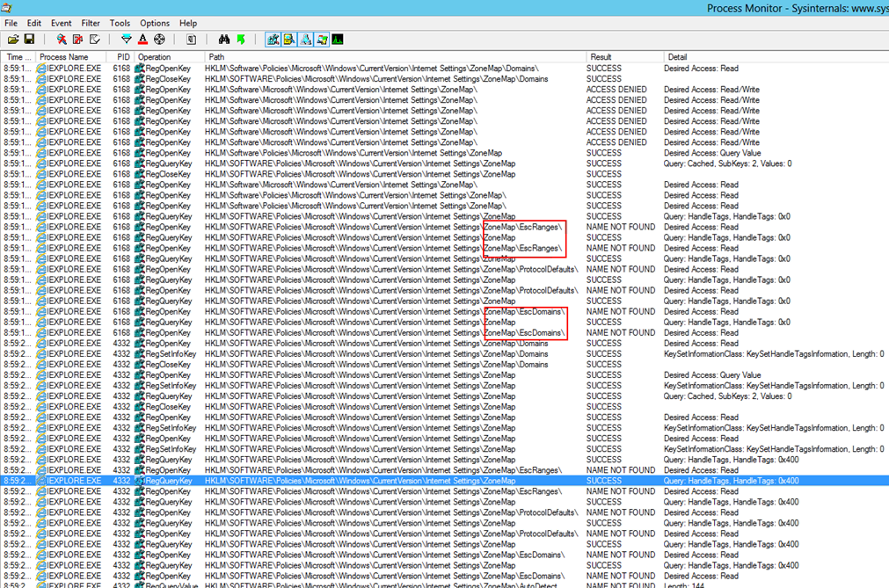Toggle Show Process and Thread Activity icon
Viewport: 889px width, 588px height.
click(x=322, y=39)
